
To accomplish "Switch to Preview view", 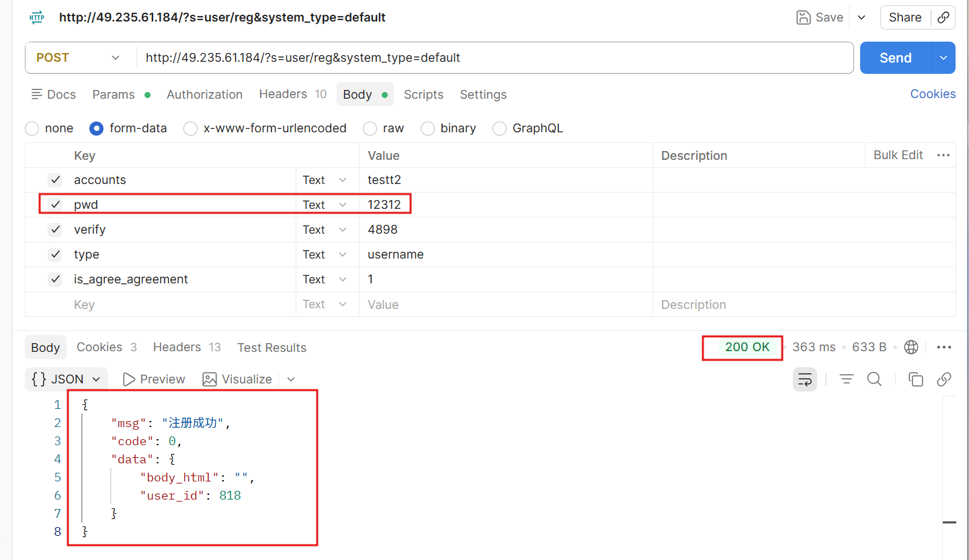I will click(154, 379).
